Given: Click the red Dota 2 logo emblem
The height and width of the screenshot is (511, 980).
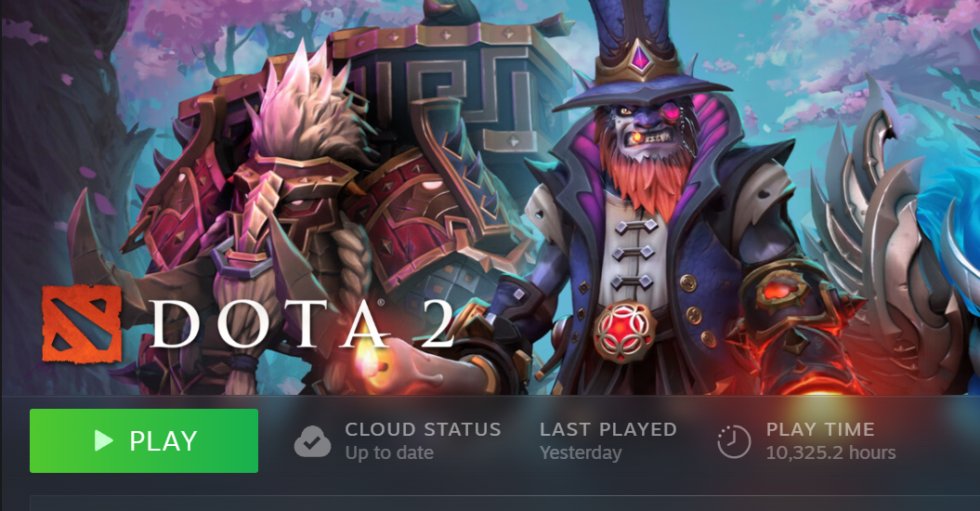Looking at the screenshot, I should [82, 324].
